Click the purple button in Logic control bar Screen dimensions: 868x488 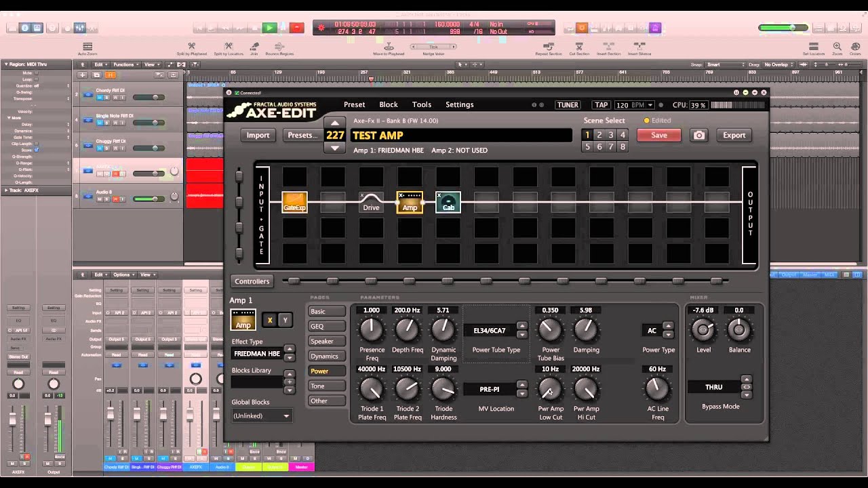click(x=655, y=28)
